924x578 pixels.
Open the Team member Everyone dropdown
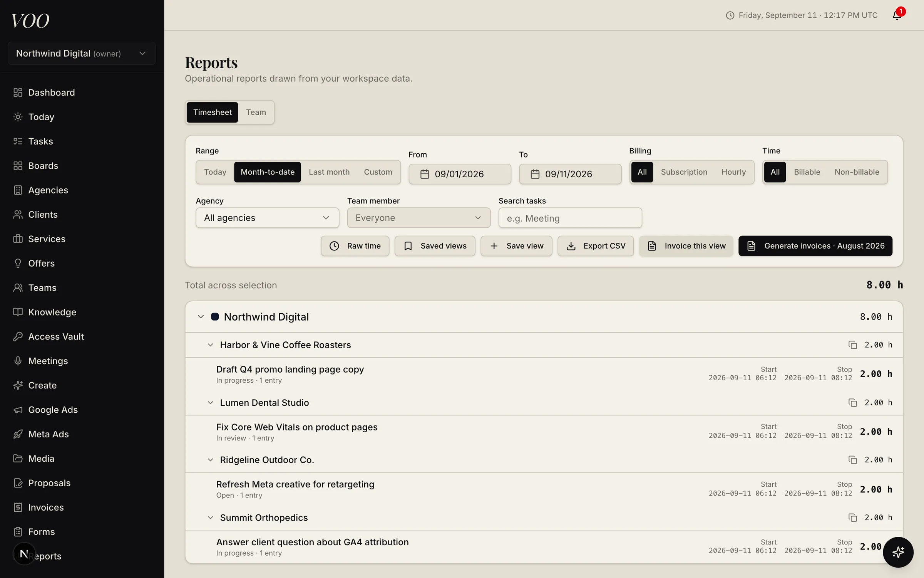418,218
